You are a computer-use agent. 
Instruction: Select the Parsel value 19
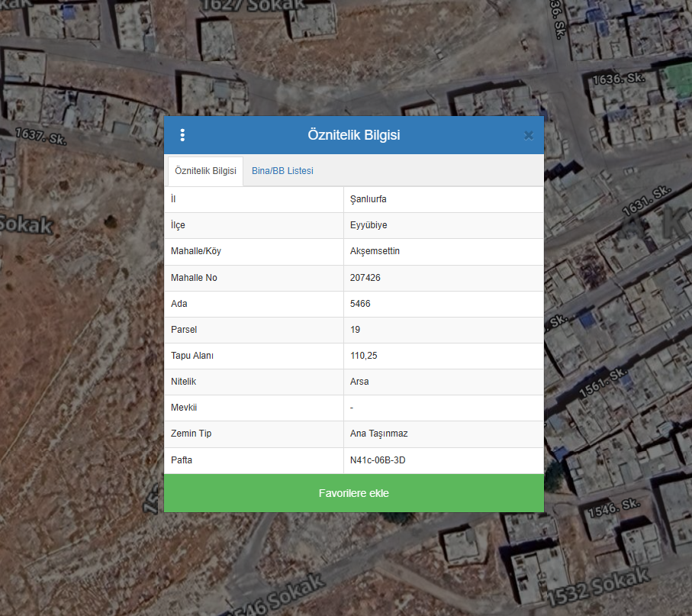click(x=356, y=330)
